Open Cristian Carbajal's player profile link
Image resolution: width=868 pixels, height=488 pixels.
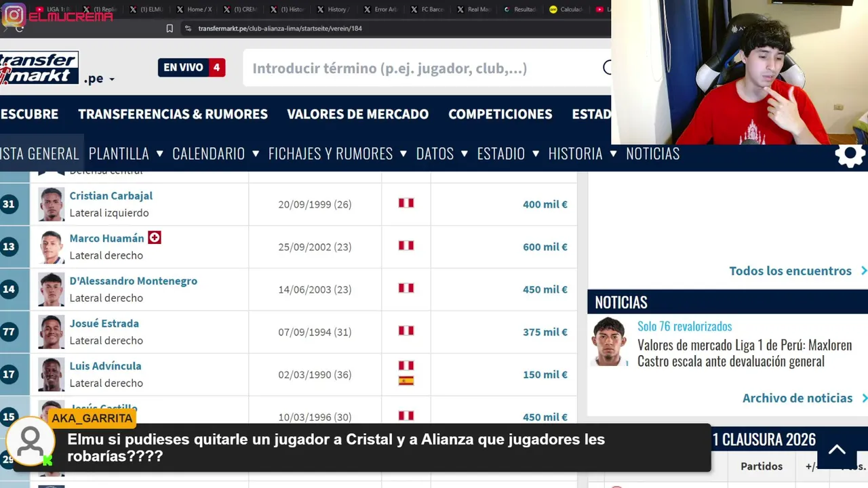click(x=111, y=196)
